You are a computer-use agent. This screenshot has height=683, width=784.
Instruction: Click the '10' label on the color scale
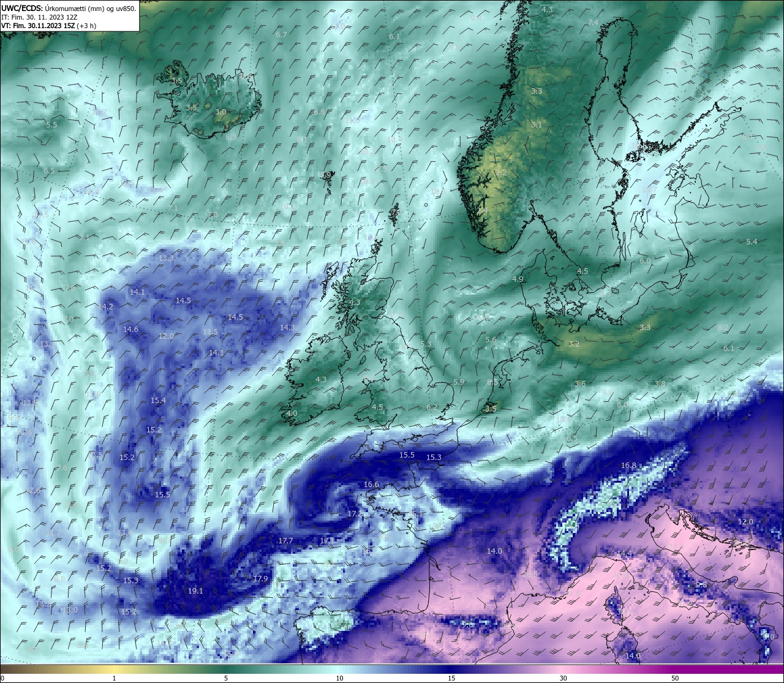(339, 678)
